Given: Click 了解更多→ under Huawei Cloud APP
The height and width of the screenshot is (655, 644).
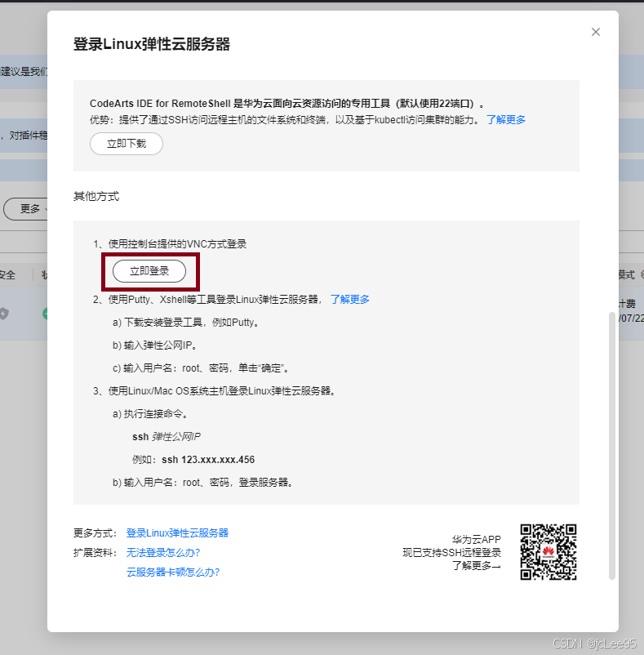Looking at the screenshot, I should [477, 566].
